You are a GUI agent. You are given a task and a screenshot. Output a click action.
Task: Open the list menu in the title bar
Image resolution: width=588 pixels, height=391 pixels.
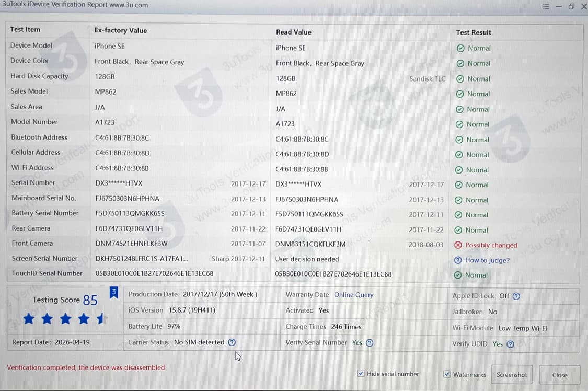pyautogui.click(x=546, y=6)
